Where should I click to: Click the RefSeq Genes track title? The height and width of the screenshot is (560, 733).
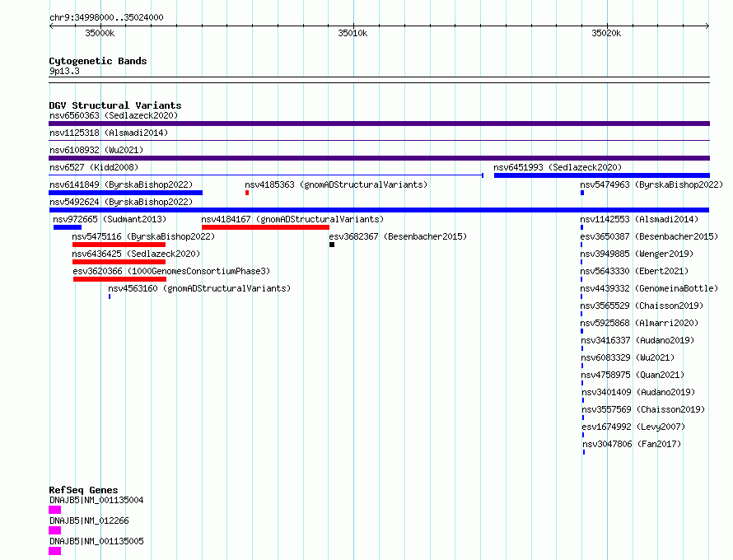tap(83, 490)
